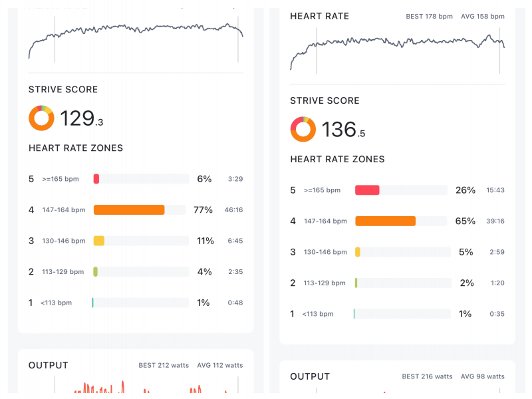Image resolution: width=532 pixels, height=399 pixels.
Task: Click the donut chart beside the 129.3 strive score
Action: 41,118
